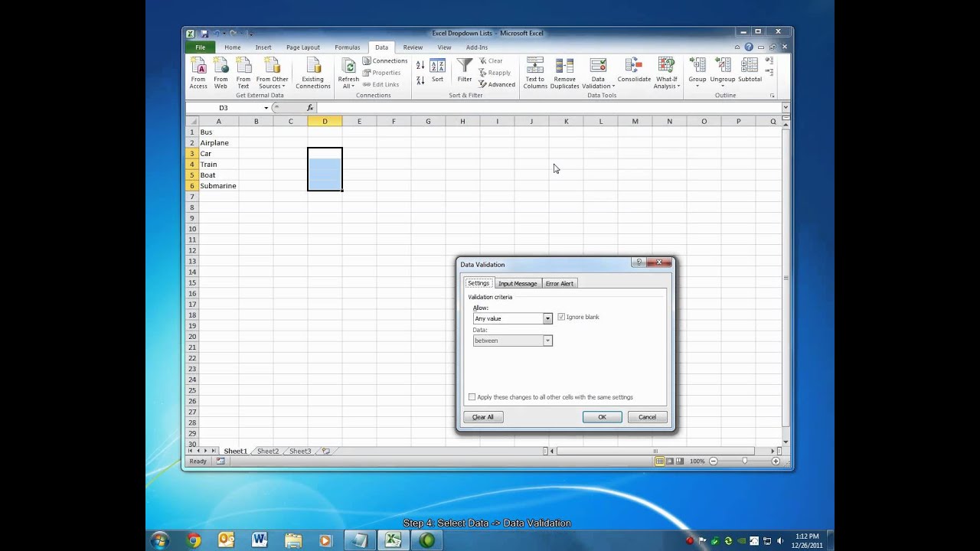Open Word from the taskbar

tap(260, 540)
